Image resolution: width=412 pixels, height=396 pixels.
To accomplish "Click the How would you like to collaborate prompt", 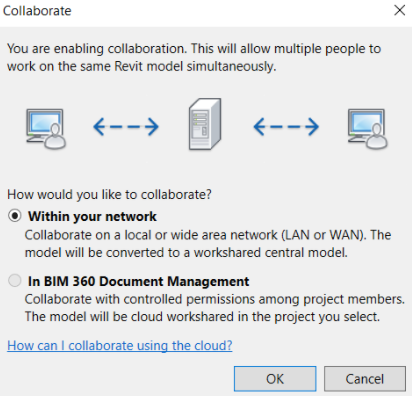I will pyautogui.click(x=109, y=194).
